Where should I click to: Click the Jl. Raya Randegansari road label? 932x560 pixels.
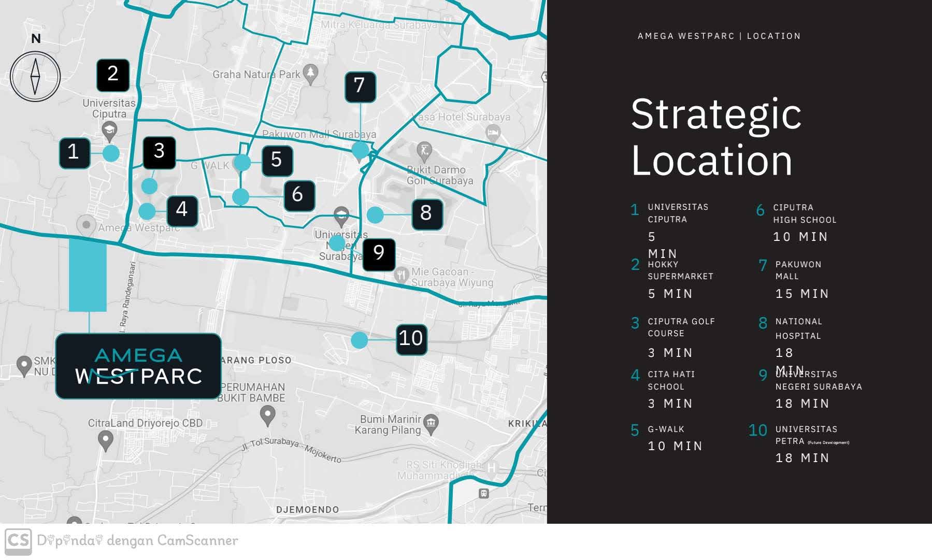pos(128,297)
